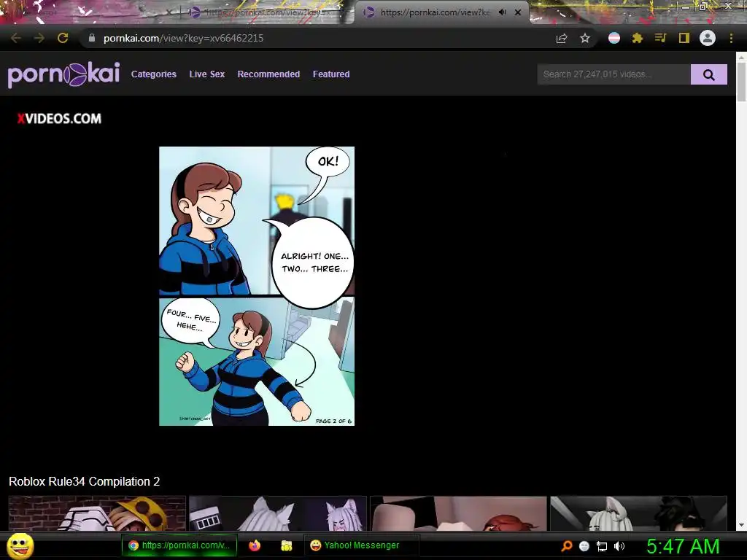
Task: Open the Categories navigation link
Action: point(153,74)
